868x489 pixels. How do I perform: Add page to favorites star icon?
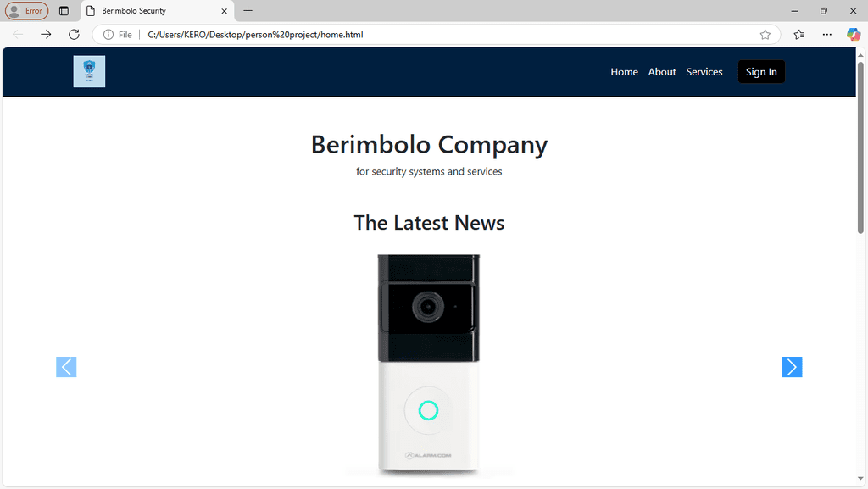pos(765,34)
